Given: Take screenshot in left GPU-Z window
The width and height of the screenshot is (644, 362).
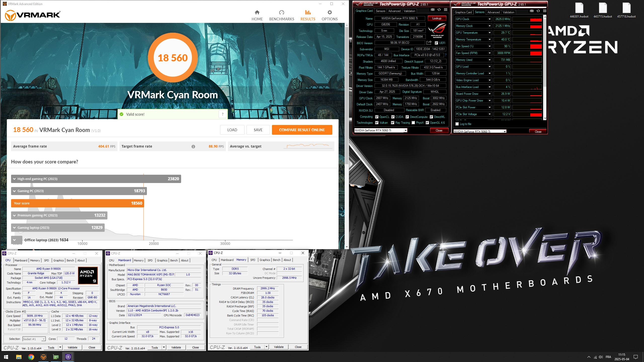Looking at the screenshot, I should (432, 10).
